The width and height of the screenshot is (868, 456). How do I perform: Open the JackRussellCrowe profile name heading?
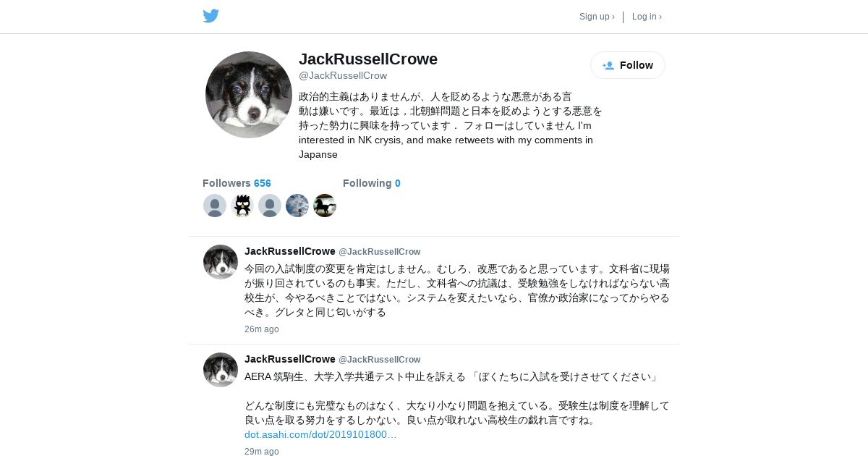coord(368,59)
